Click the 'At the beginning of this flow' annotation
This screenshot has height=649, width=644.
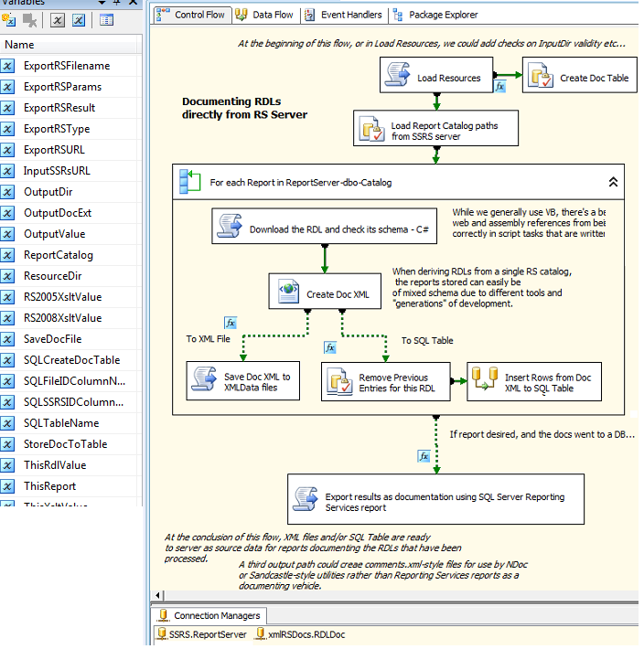tap(431, 44)
